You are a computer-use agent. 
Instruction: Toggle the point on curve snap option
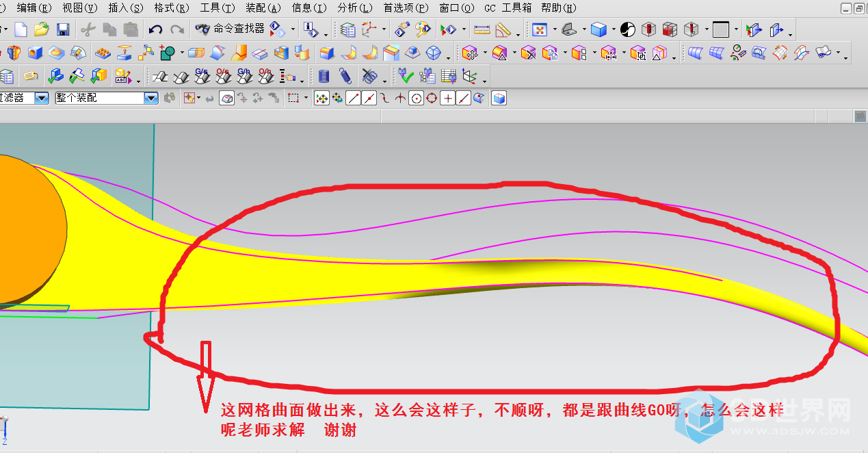[x=464, y=98]
